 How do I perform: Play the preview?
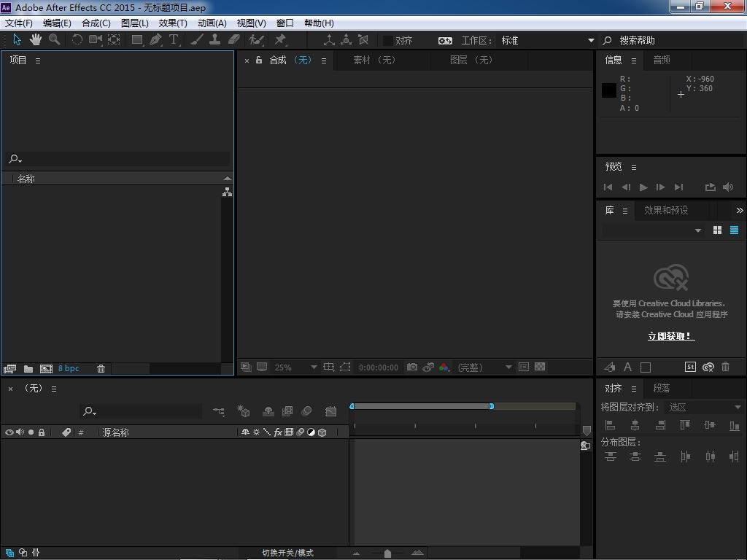[x=643, y=187]
